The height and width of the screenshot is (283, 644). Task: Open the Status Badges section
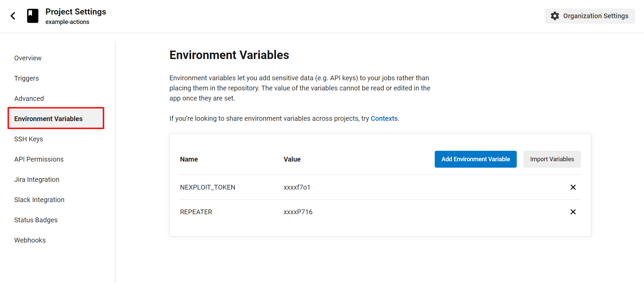(x=36, y=220)
